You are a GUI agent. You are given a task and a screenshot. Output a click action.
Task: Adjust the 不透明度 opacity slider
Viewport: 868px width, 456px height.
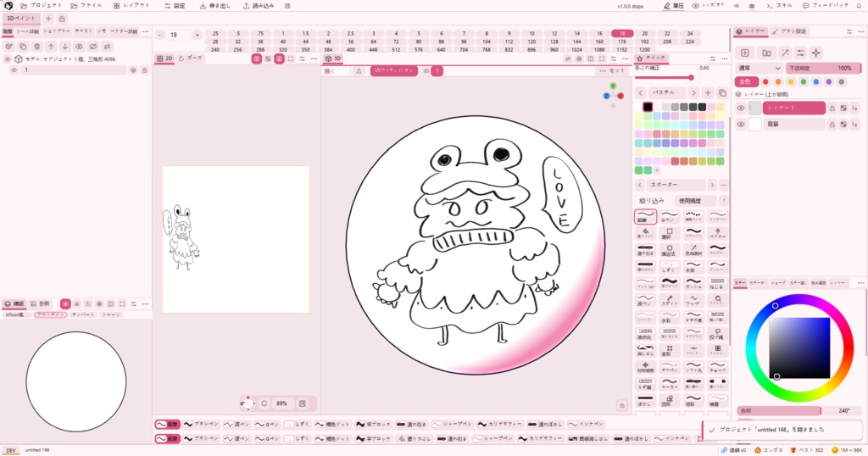tap(823, 68)
